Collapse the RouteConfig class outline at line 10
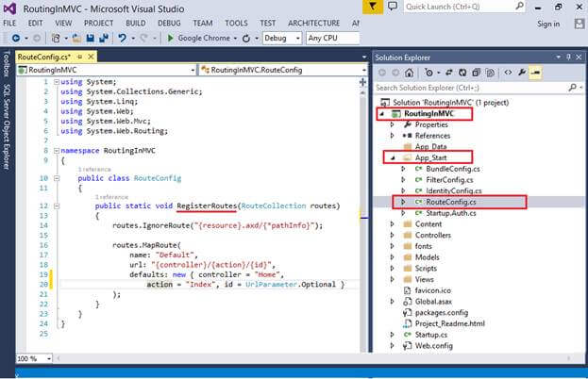 57,178
